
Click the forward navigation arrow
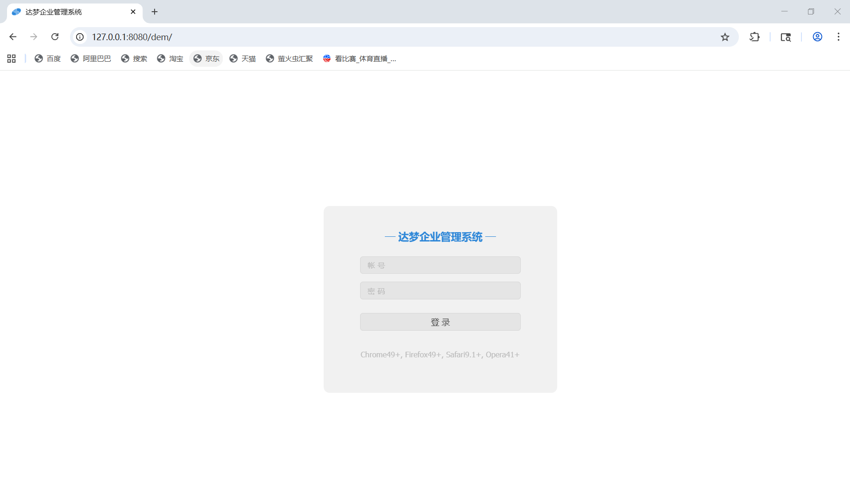pos(34,37)
